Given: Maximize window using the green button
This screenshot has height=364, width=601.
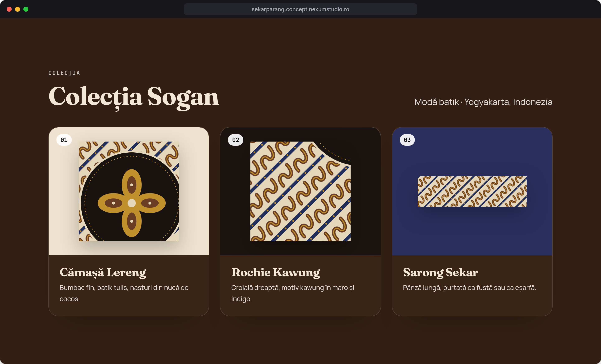Looking at the screenshot, I should [26, 9].
